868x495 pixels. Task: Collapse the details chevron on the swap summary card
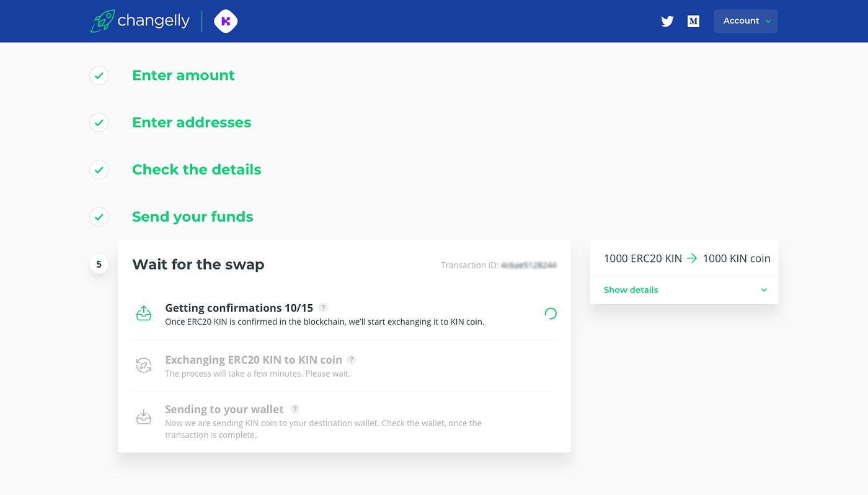(764, 289)
